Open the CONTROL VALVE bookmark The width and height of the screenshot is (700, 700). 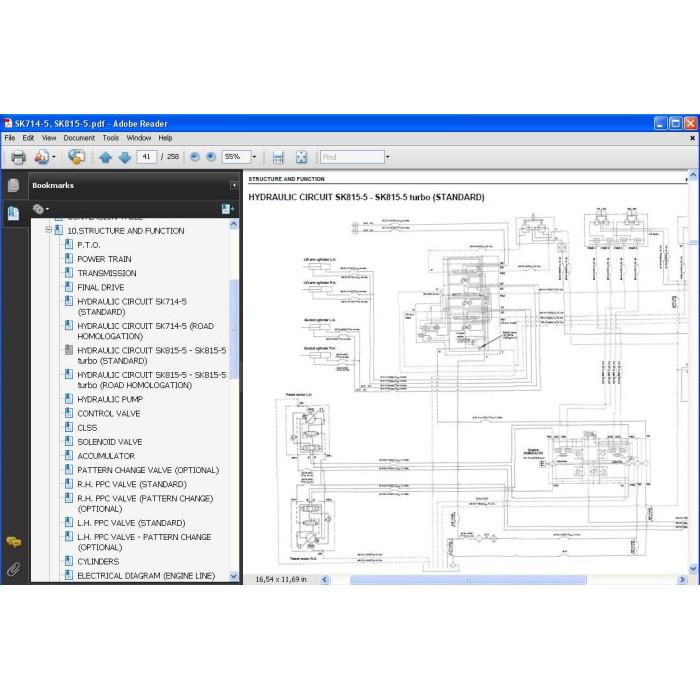(108, 413)
